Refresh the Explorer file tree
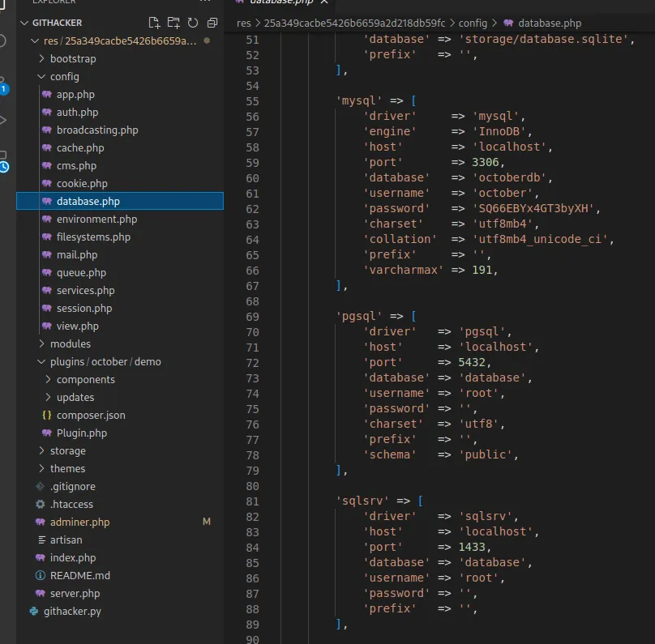The width and height of the screenshot is (655, 644). coord(193,23)
